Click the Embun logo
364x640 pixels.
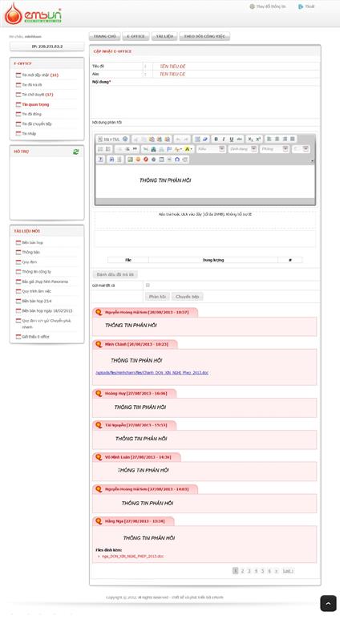coord(33,13)
